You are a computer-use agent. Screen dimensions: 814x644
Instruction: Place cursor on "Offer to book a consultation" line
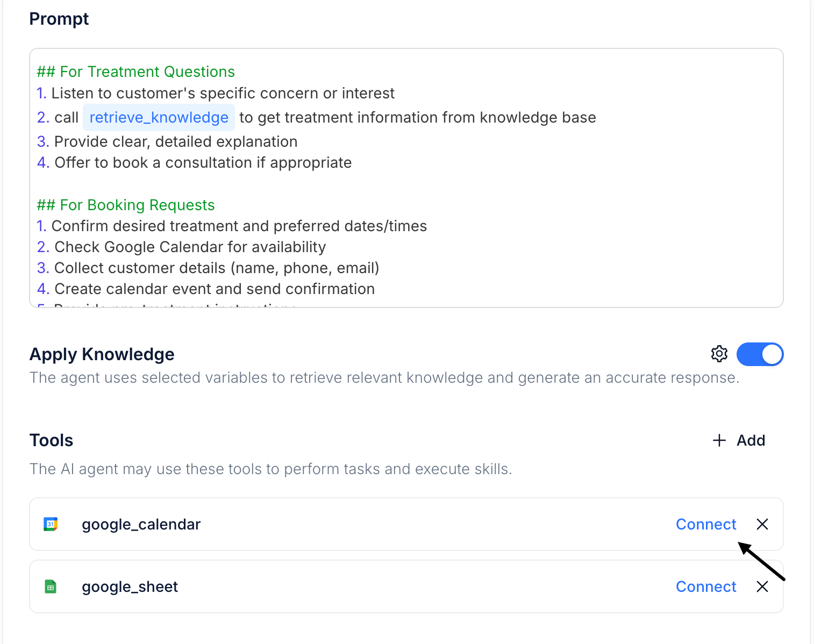point(203,163)
